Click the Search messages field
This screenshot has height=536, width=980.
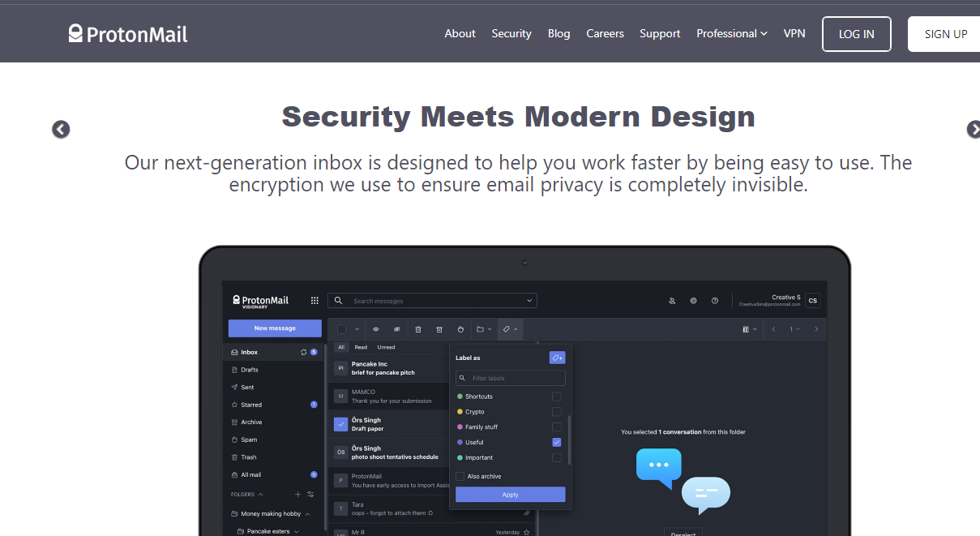click(432, 301)
